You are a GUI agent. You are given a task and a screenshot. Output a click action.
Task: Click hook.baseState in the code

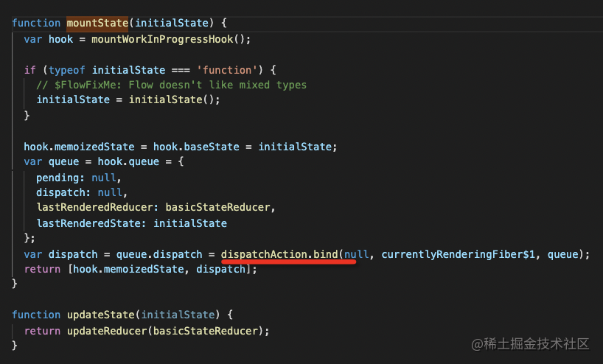click(196, 147)
